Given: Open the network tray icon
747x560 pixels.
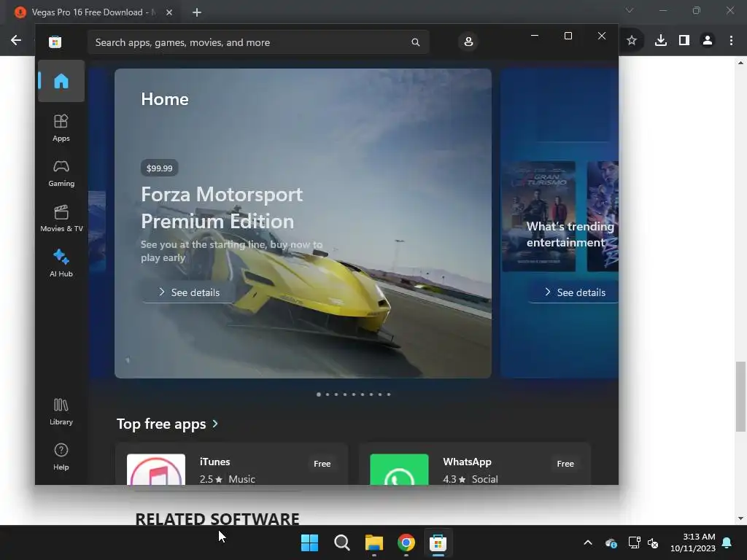Looking at the screenshot, I should (x=634, y=542).
